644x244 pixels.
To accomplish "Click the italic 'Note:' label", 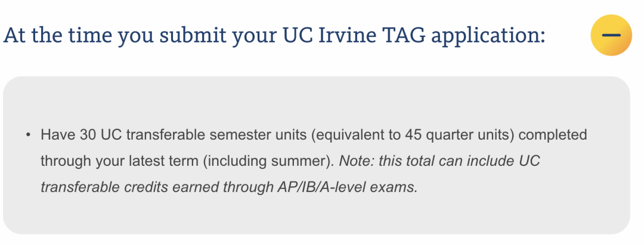I will (357, 161).
